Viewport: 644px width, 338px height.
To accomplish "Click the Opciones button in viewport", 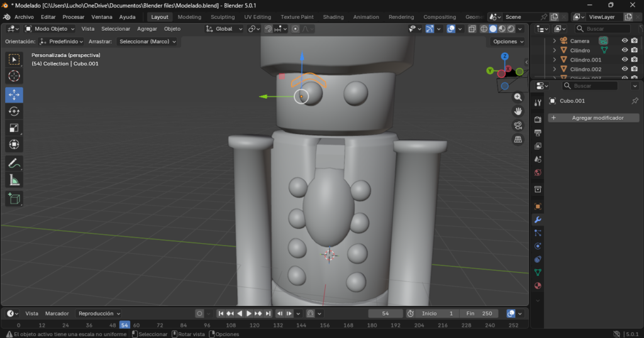I will (508, 41).
